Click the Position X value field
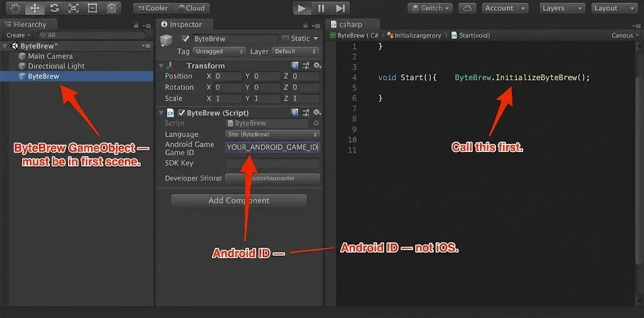This screenshot has width=644, height=318. [228, 76]
